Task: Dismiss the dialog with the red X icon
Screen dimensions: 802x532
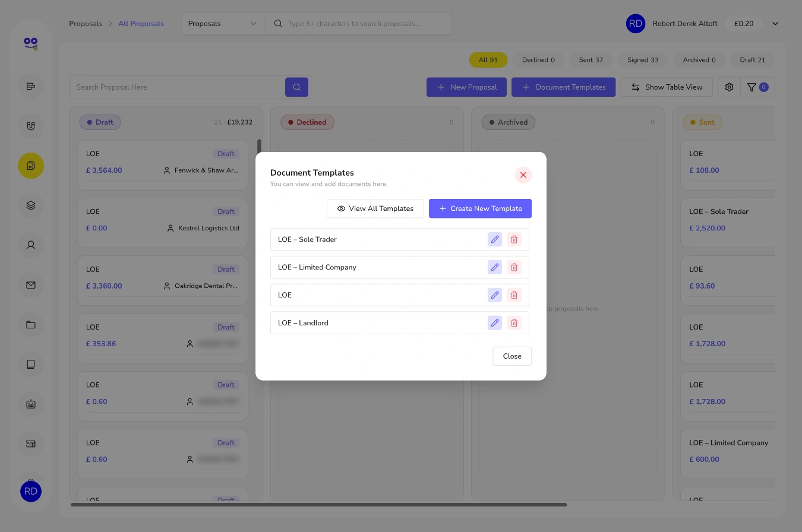Action: (523, 175)
